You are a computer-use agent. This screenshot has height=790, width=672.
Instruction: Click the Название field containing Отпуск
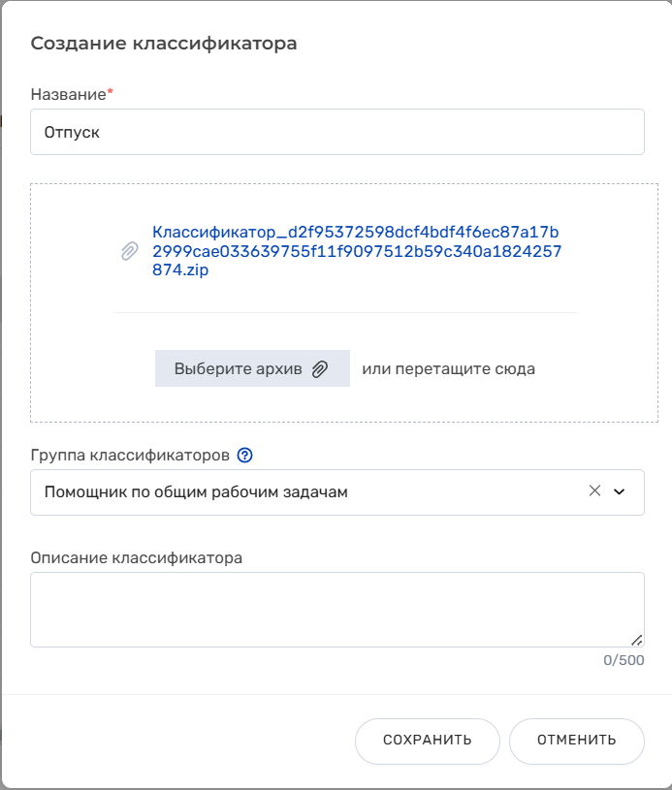[337, 132]
